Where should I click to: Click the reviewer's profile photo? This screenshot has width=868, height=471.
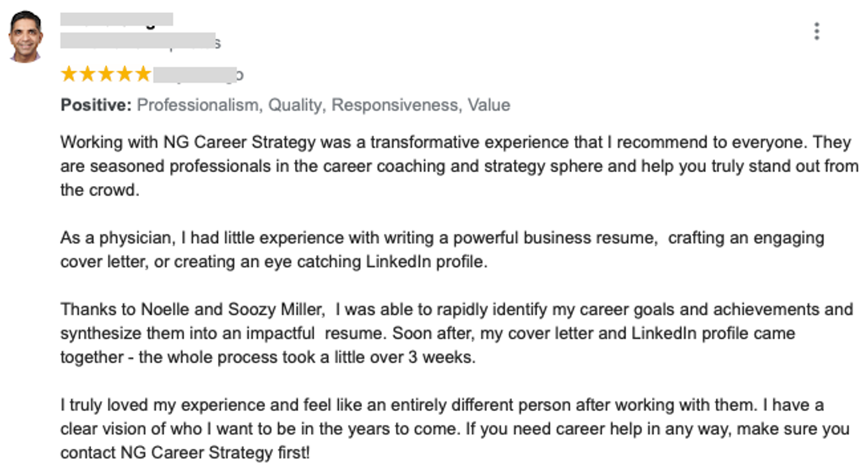[25, 36]
